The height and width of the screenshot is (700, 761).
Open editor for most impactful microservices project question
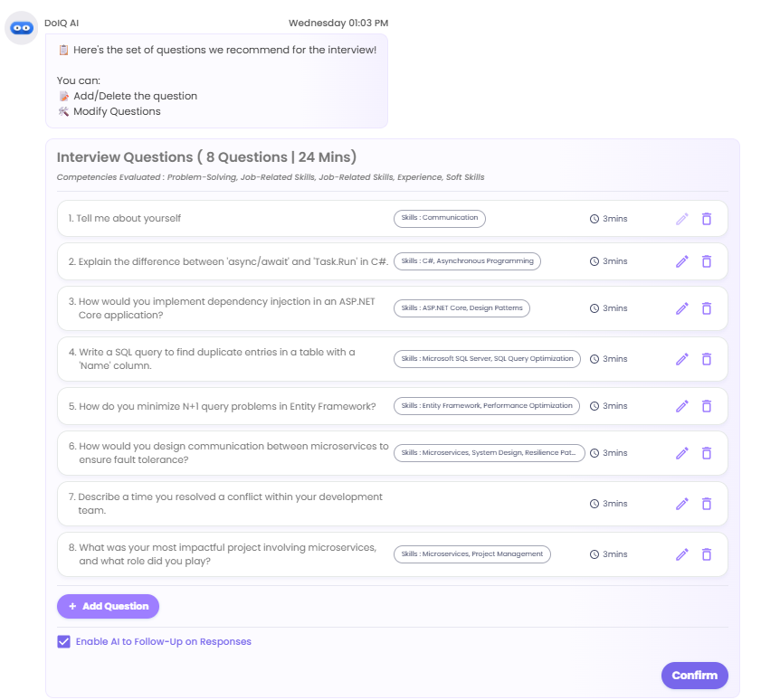[682, 554]
